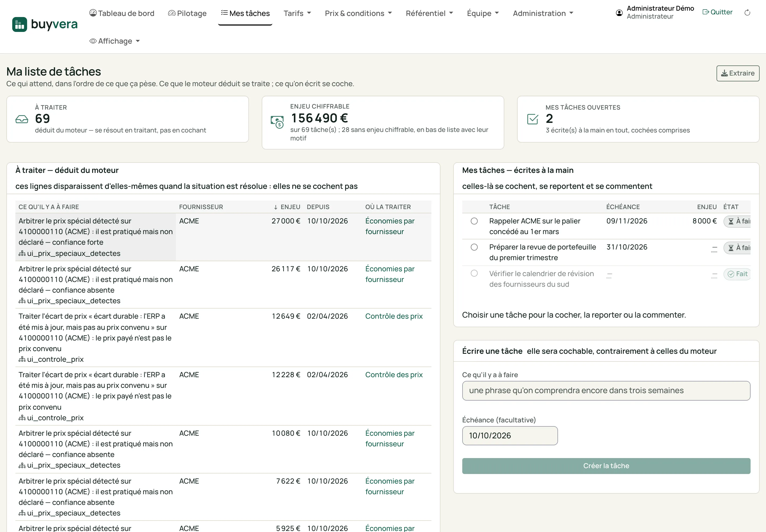Viewport: 766px width, 532px height.
Task: Click the À faire status badge for Préparer la revue task
Action: tap(737, 248)
